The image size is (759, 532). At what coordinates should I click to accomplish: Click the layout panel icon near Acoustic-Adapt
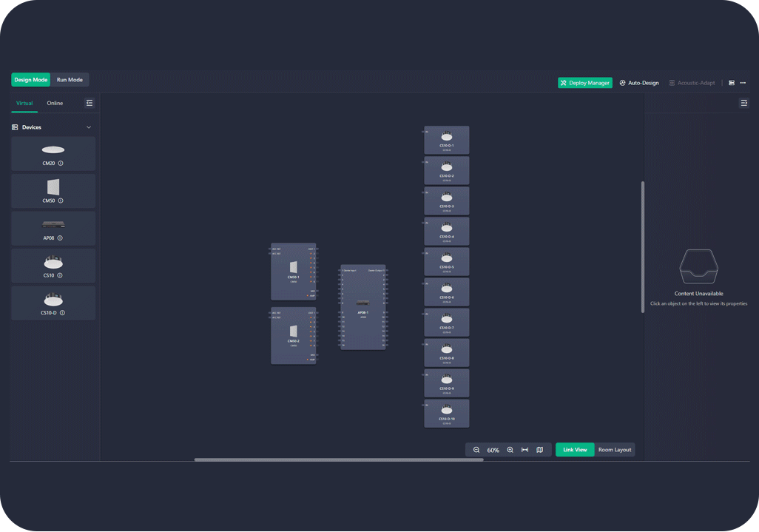(732, 83)
